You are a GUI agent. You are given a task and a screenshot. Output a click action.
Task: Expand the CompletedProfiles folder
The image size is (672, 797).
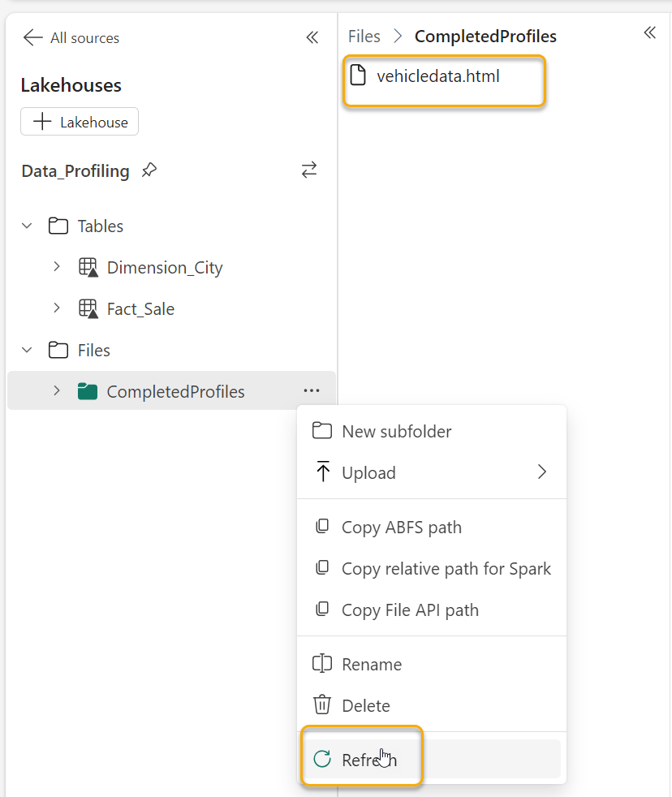[56, 391]
